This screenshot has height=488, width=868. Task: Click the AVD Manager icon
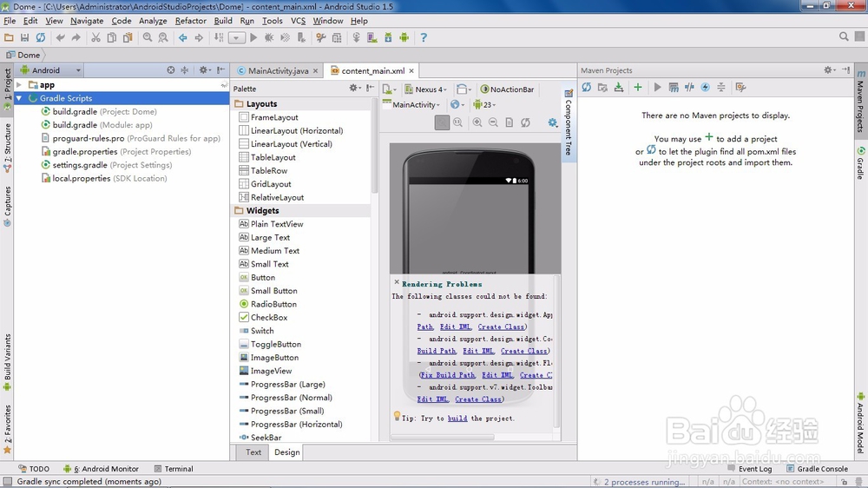click(x=372, y=37)
